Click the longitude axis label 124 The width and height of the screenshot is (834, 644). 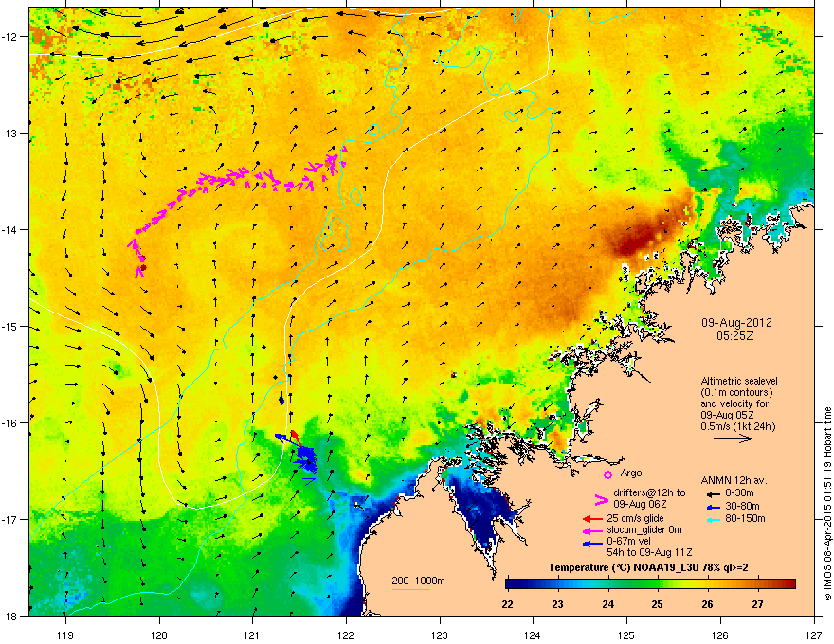click(x=533, y=635)
